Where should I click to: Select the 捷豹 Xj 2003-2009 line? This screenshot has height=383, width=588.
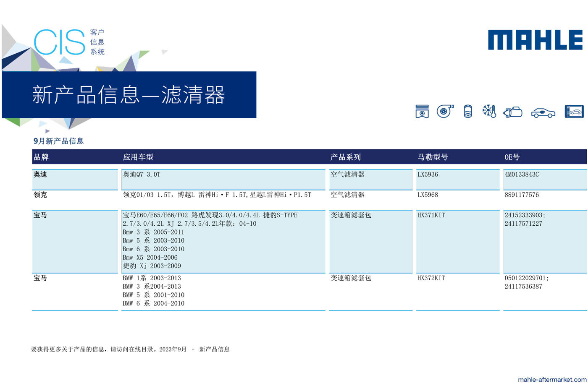click(152, 266)
